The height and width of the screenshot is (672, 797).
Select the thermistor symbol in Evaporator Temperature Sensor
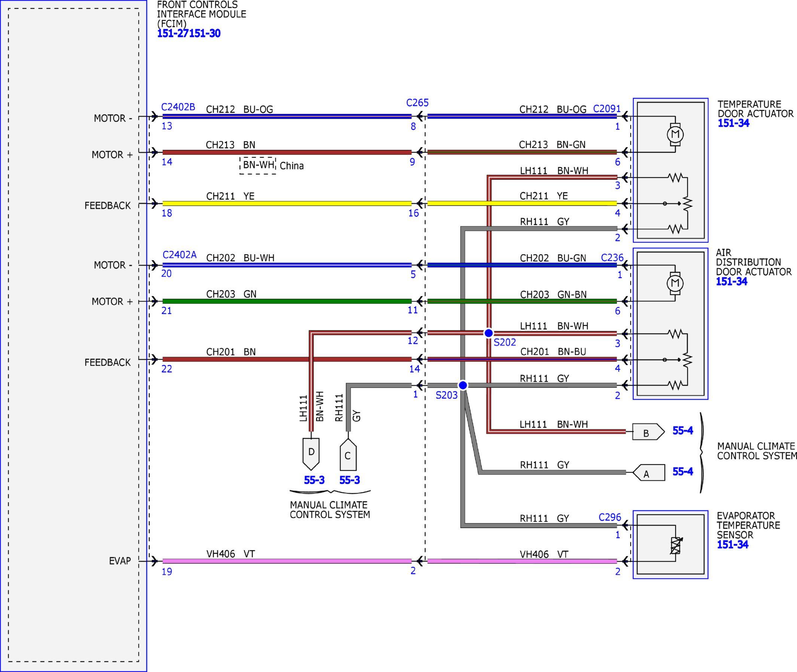(676, 545)
